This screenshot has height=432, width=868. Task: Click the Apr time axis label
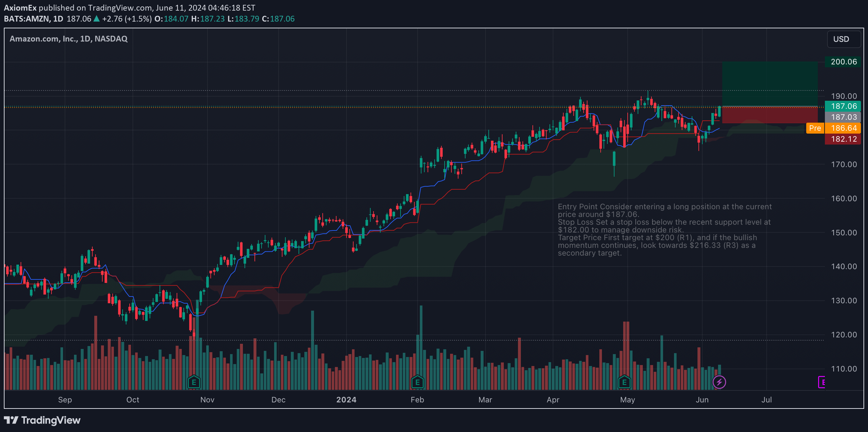click(553, 399)
